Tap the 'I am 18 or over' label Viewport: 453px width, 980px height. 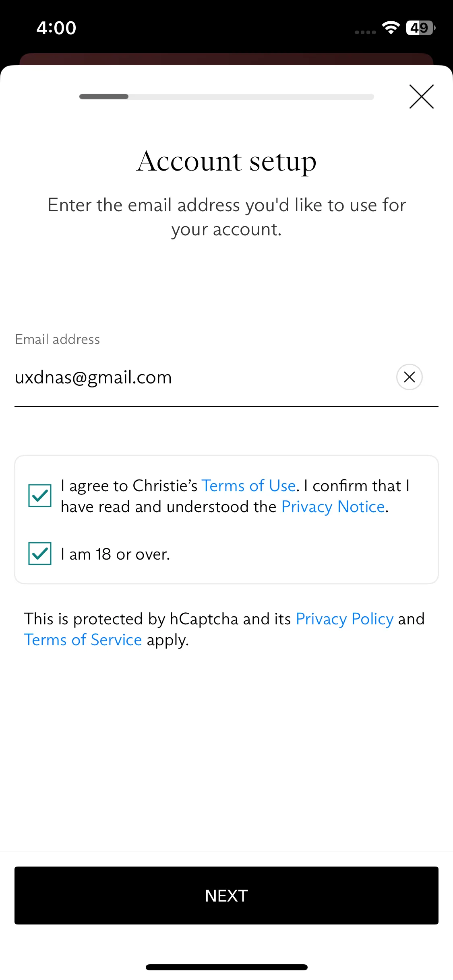(116, 554)
